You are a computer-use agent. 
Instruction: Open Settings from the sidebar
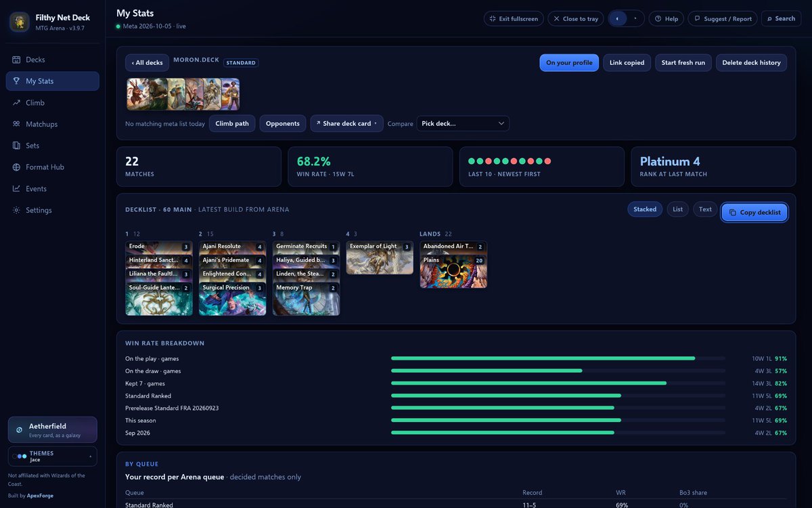pyautogui.click(x=52, y=210)
